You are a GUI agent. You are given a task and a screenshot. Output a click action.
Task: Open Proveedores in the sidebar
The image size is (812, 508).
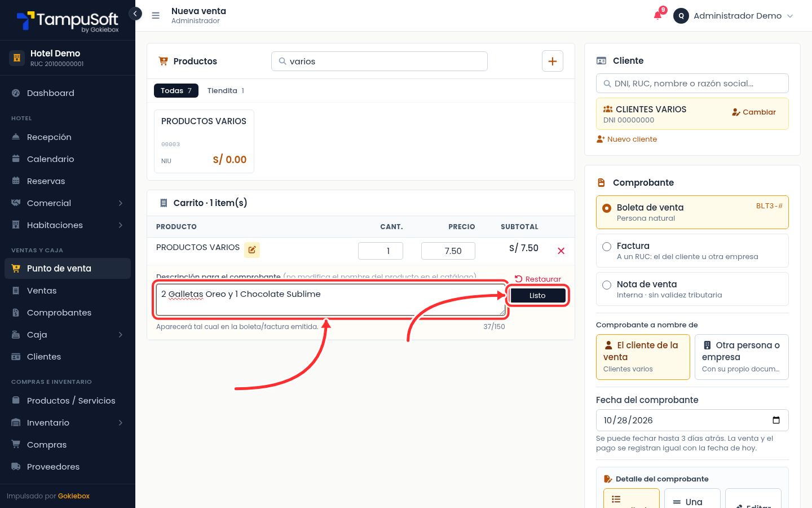click(68, 467)
